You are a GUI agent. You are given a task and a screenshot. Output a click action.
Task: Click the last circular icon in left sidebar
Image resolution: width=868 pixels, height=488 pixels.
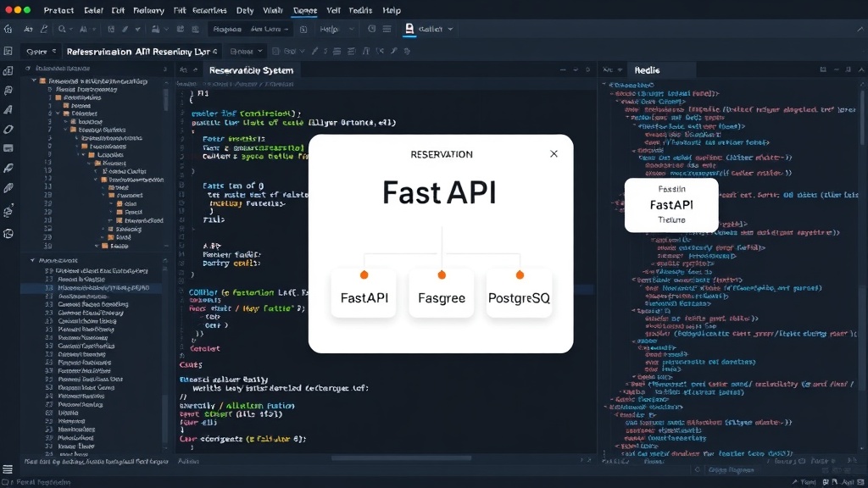(x=8, y=234)
